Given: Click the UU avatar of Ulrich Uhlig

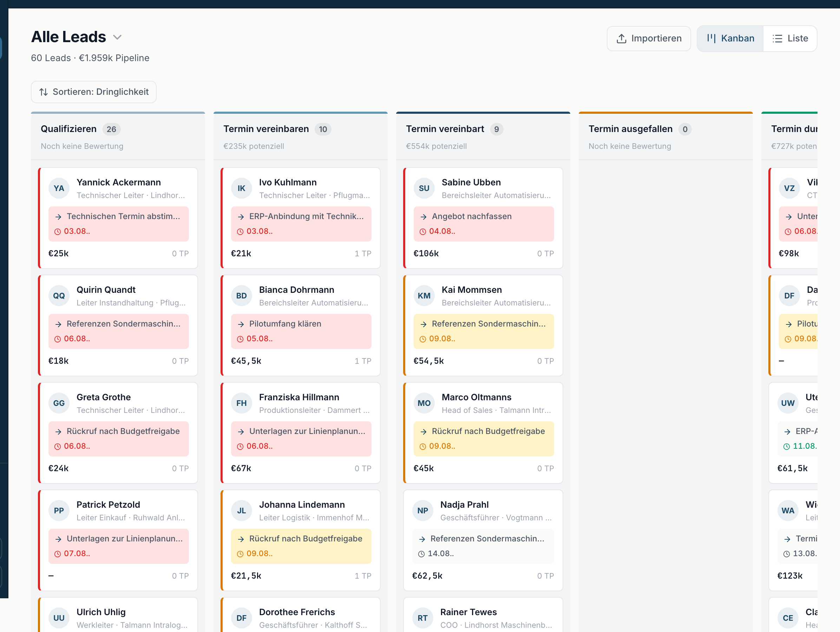Looking at the screenshot, I should tap(59, 618).
